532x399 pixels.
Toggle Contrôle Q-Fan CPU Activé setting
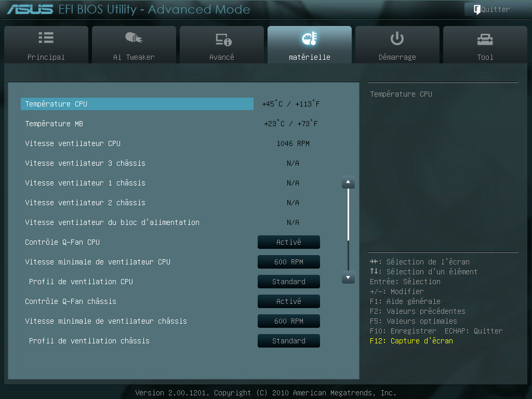point(288,242)
